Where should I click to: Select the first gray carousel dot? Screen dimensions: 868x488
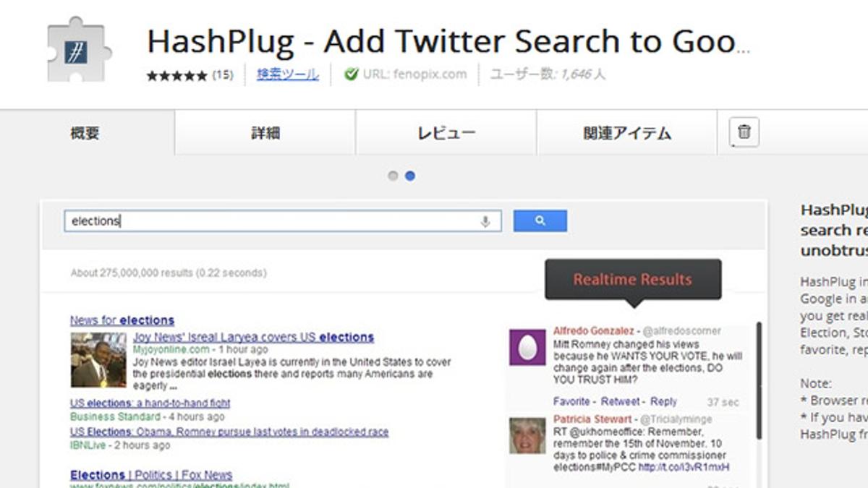point(393,176)
